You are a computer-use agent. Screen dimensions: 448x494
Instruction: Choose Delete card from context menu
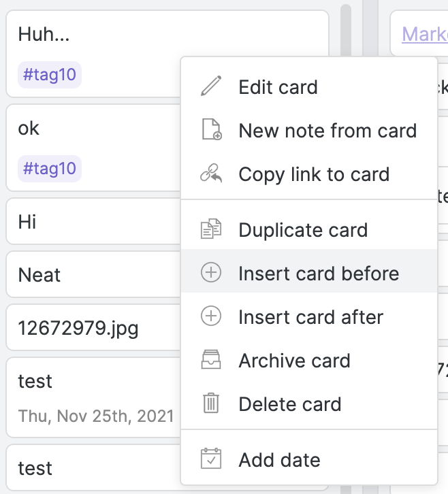[x=309, y=404]
